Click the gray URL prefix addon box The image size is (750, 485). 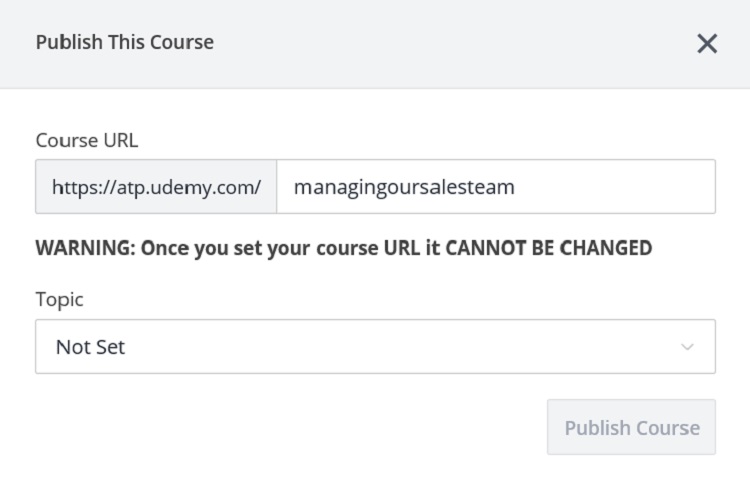pyautogui.click(x=156, y=187)
